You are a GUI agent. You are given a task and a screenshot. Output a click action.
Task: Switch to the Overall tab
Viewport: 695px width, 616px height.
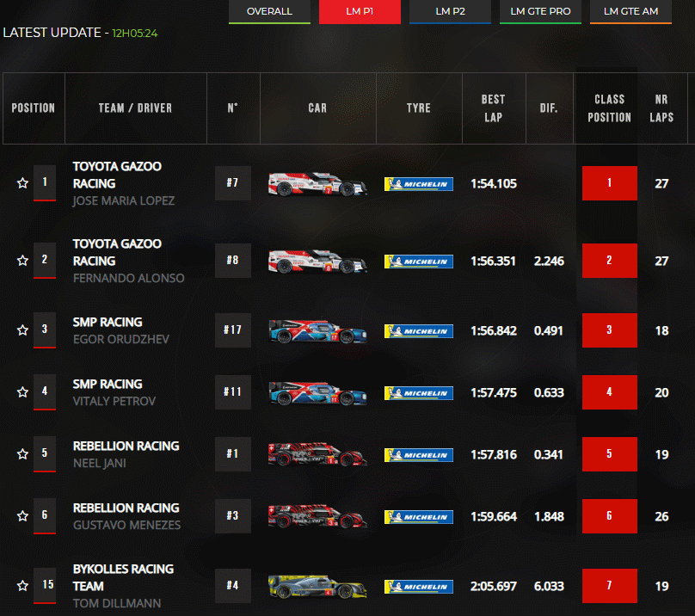269,11
